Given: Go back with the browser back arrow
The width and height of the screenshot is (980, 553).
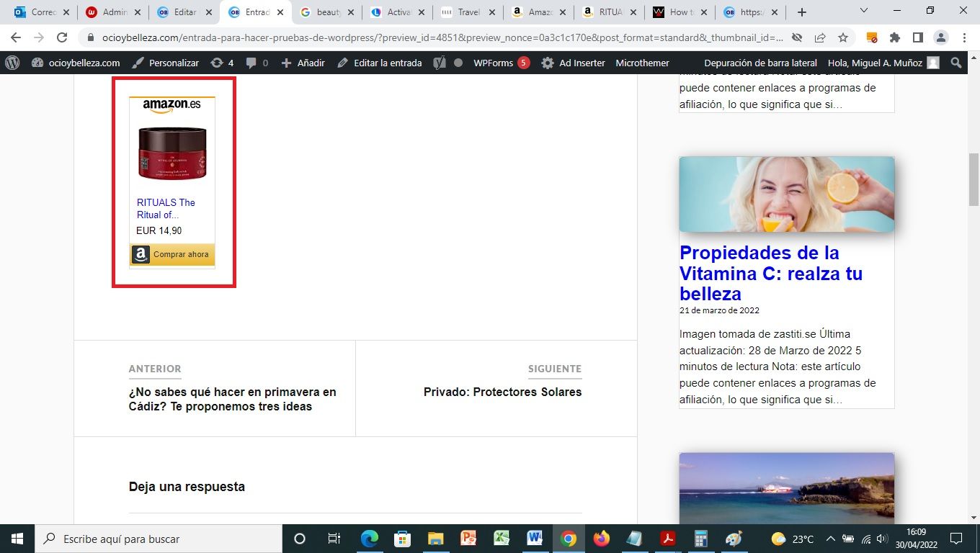Looking at the screenshot, I should pos(16,37).
